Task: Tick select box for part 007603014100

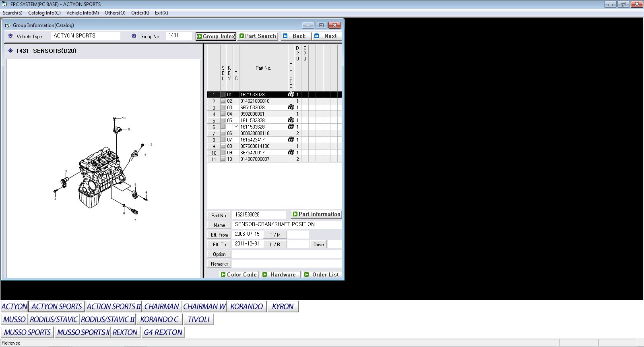Action: tap(223, 146)
